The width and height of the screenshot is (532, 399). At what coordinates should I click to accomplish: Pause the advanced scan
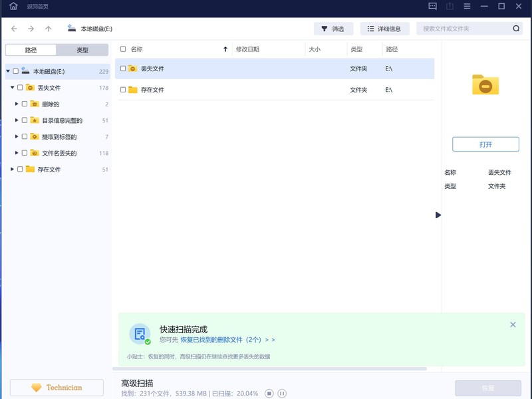click(x=282, y=393)
